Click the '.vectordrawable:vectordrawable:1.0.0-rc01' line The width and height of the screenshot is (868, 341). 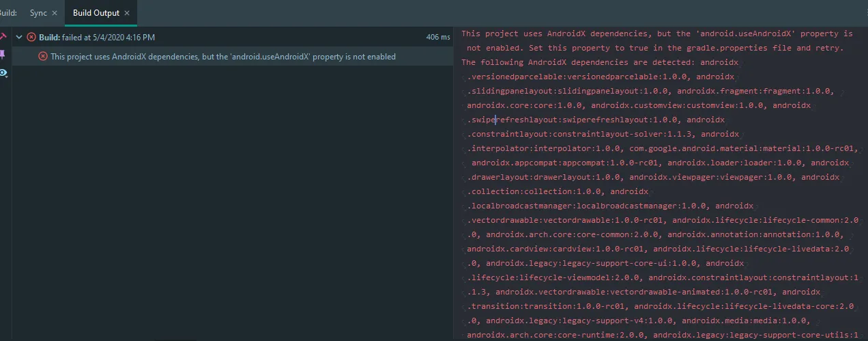coord(663,220)
